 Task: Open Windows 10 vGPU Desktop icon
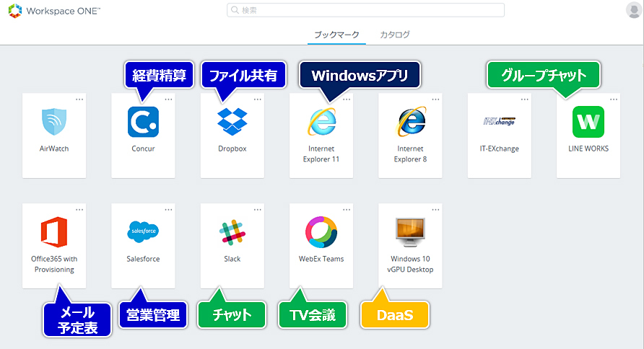410,232
